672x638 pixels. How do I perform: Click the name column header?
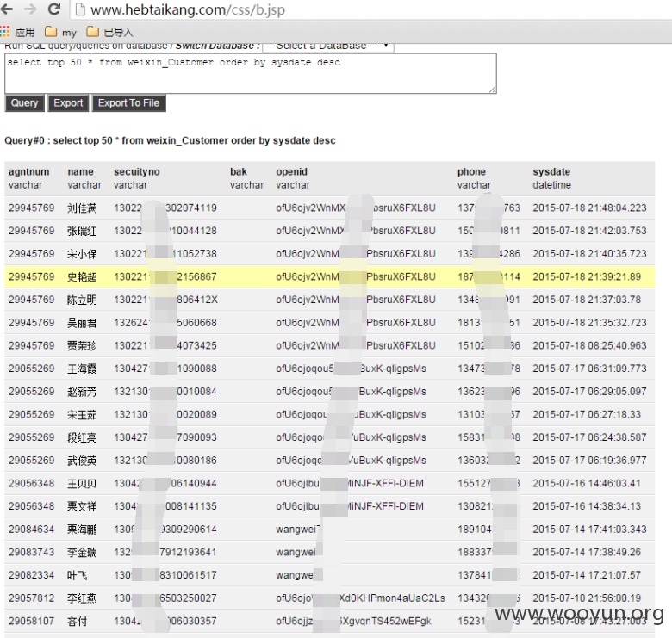(81, 171)
